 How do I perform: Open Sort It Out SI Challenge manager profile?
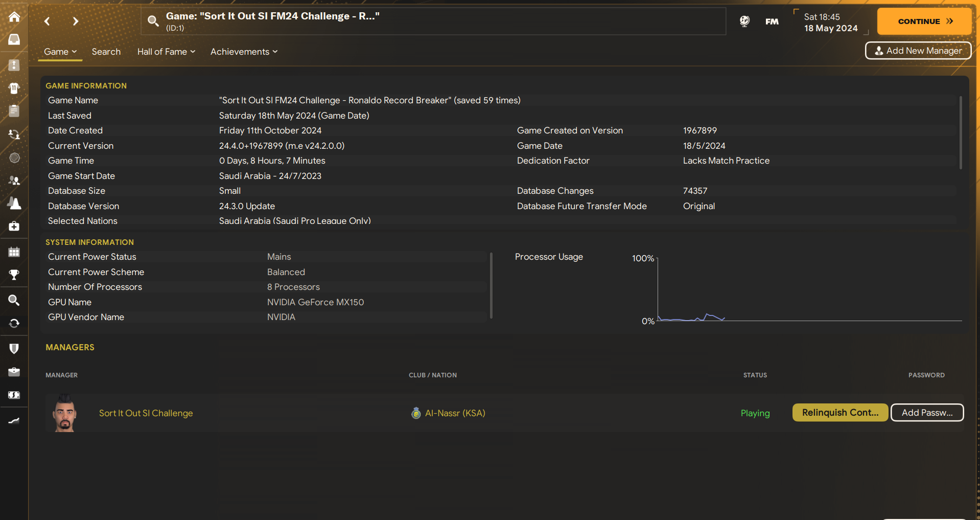(146, 413)
